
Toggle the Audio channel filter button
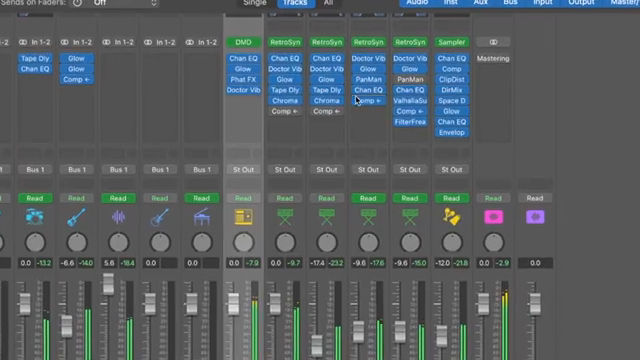click(x=417, y=3)
